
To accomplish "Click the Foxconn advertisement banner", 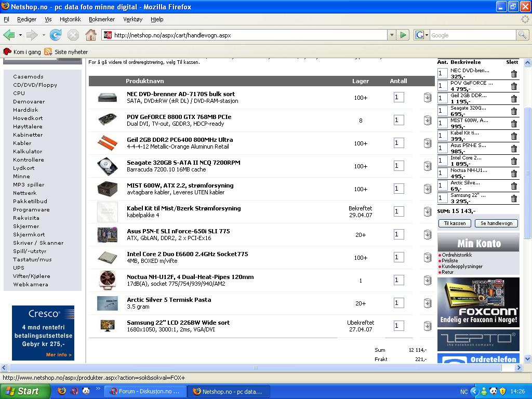I will [x=478, y=302].
